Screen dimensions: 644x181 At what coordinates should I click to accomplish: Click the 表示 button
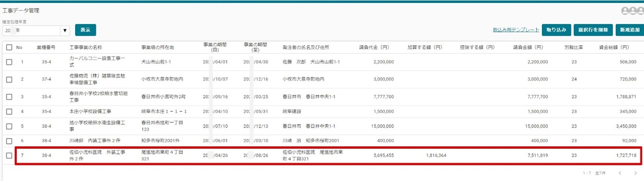(x=86, y=30)
